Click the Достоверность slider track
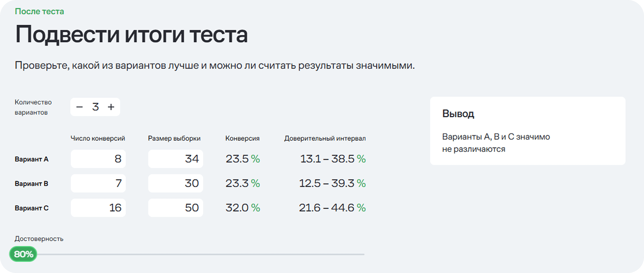The height and width of the screenshot is (273, 644). pyautogui.click(x=200, y=255)
